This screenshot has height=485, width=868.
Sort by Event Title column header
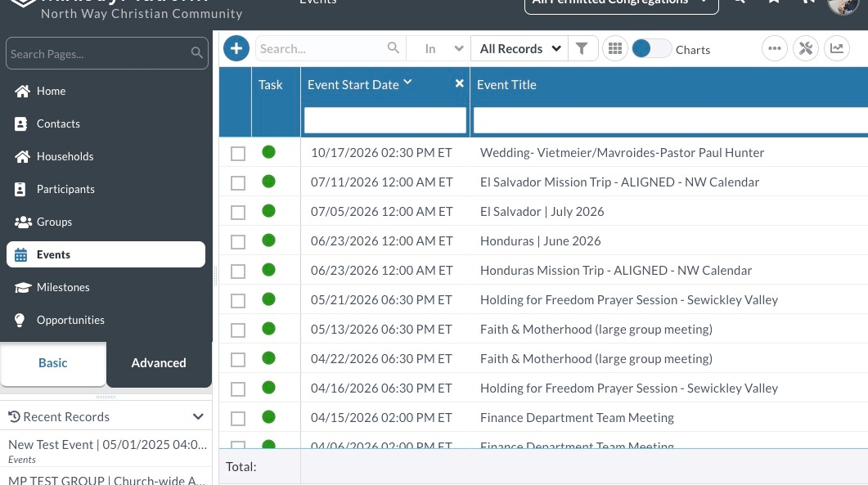pos(507,84)
